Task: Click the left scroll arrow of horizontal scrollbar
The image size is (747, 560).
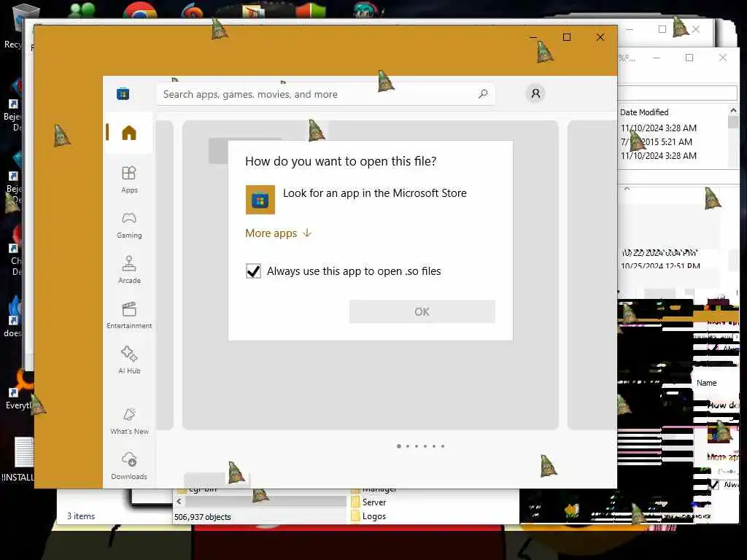Action: coord(179,502)
